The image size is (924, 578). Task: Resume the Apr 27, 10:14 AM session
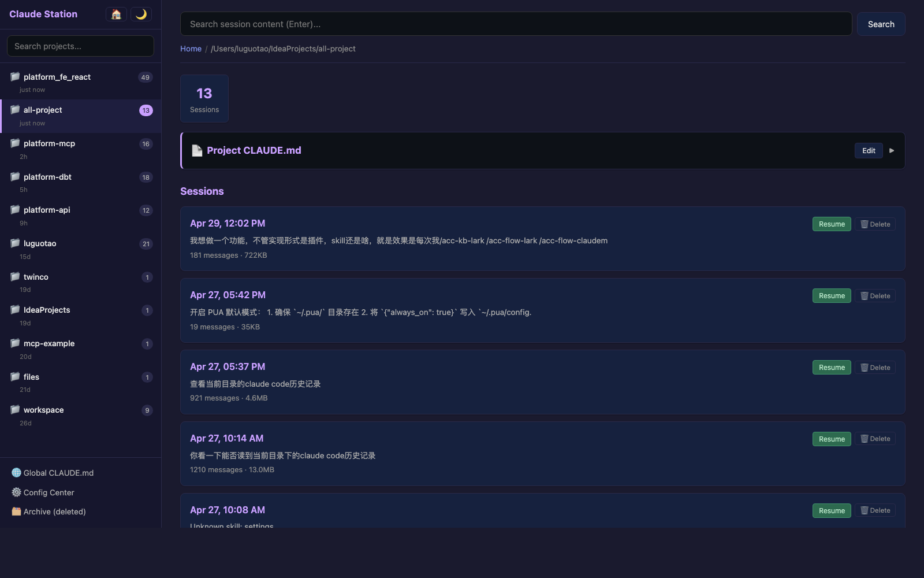(832, 439)
